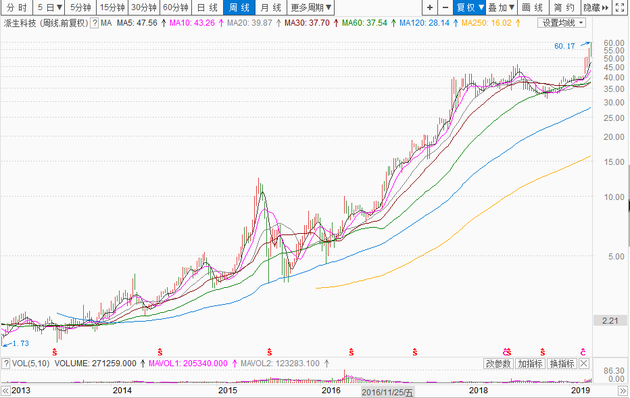
Task: Click the MA20: 39.87 label
Action: click(250, 23)
